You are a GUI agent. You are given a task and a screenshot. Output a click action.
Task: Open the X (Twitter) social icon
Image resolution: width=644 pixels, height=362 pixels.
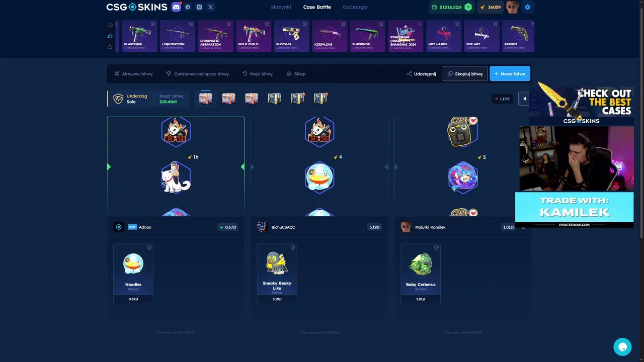(210, 7)
